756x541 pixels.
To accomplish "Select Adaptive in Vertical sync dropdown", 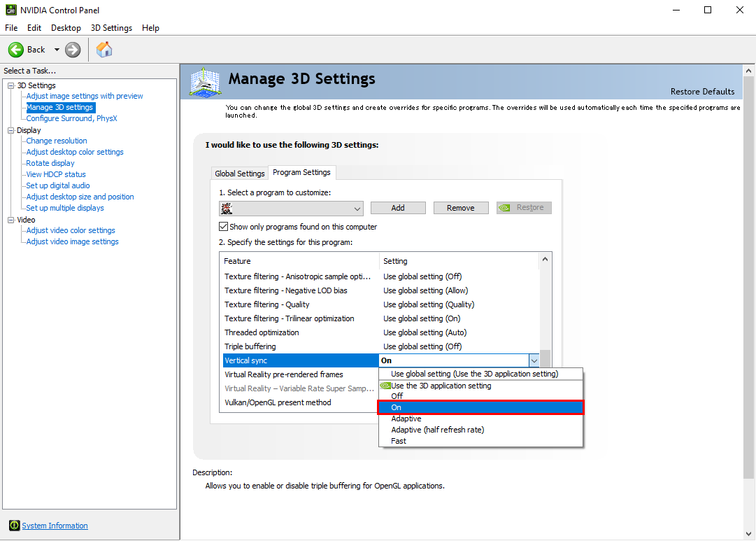I will pos(480,419).
